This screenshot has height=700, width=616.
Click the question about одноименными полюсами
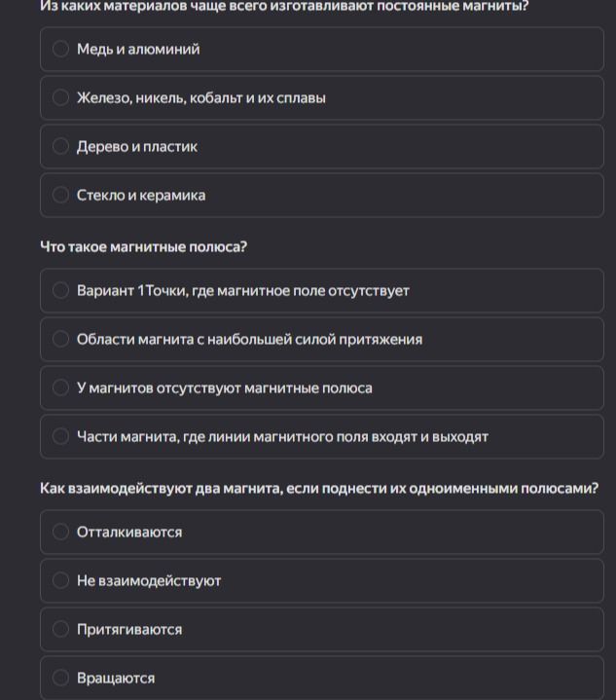[x=319, y=488]
